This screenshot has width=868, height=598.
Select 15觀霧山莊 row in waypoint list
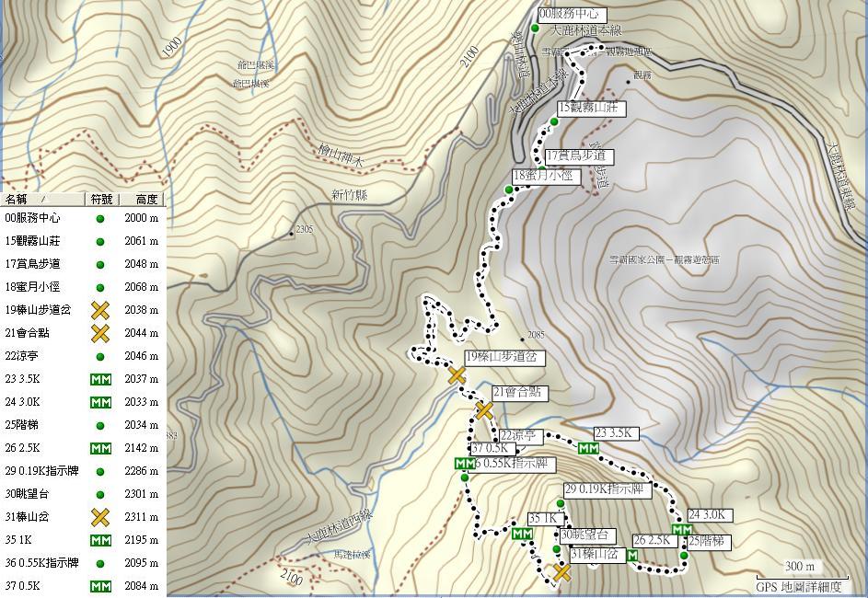point(83,241)
